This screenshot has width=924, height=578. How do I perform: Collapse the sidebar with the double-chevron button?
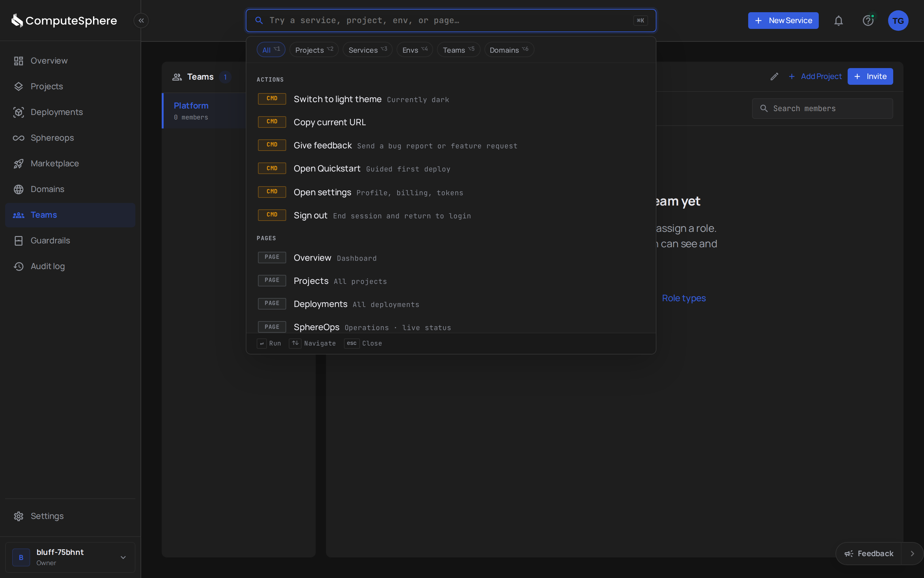(x=141, y=21)
